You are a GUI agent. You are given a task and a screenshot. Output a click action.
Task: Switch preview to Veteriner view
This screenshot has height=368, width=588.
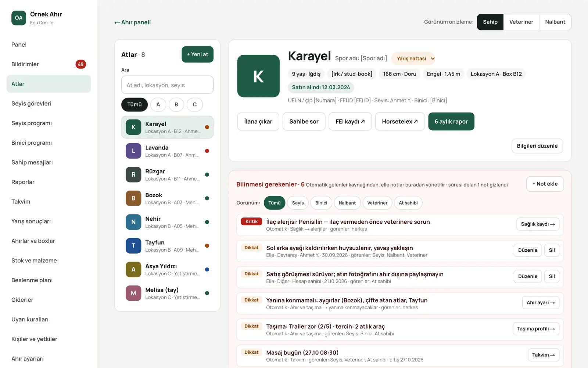[521, 22]
